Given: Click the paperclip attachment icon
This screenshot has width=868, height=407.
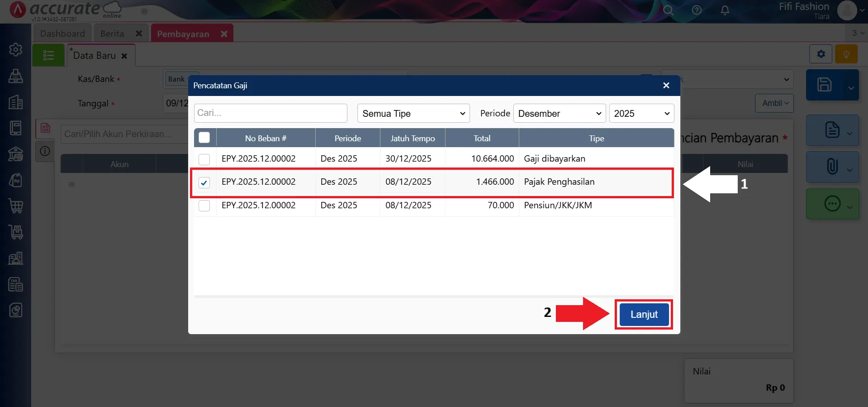Looking at the screenshot, I should pyautogui.click(x=832, y=166).
